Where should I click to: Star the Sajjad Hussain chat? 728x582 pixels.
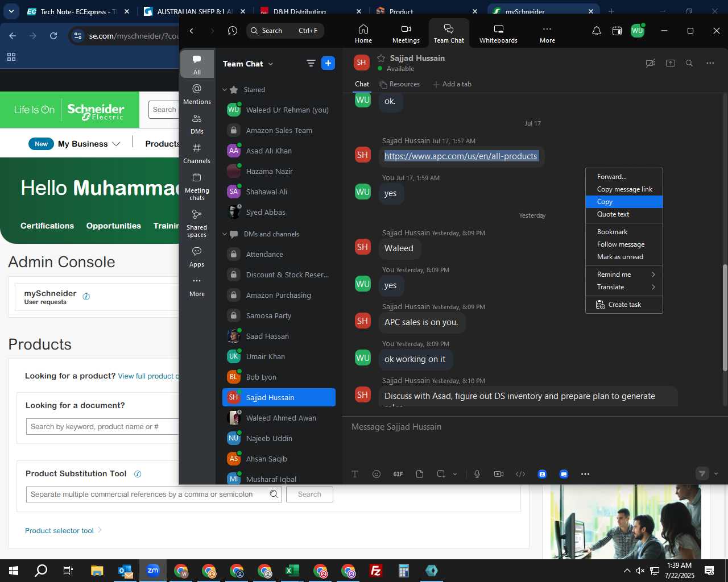(381, 58)
